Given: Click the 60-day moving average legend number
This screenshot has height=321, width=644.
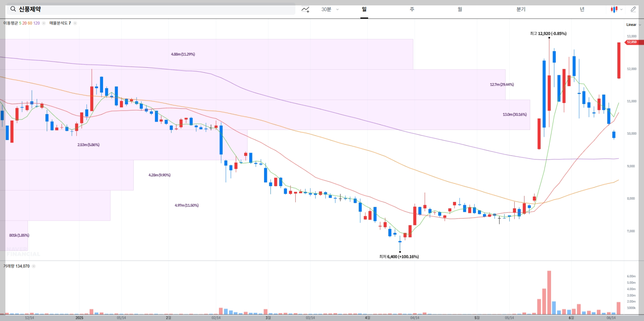Looking at the screenshot, I should pyautogui.click(x=30, y=23).
